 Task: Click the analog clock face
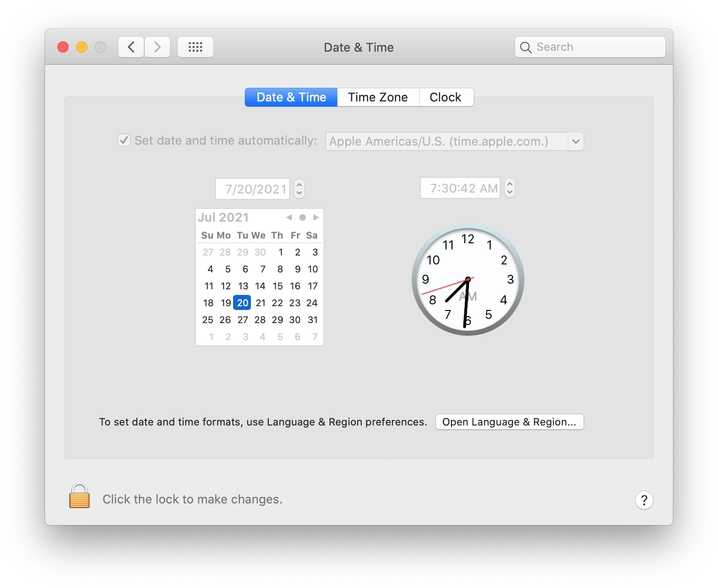click(x=468, y=279)
